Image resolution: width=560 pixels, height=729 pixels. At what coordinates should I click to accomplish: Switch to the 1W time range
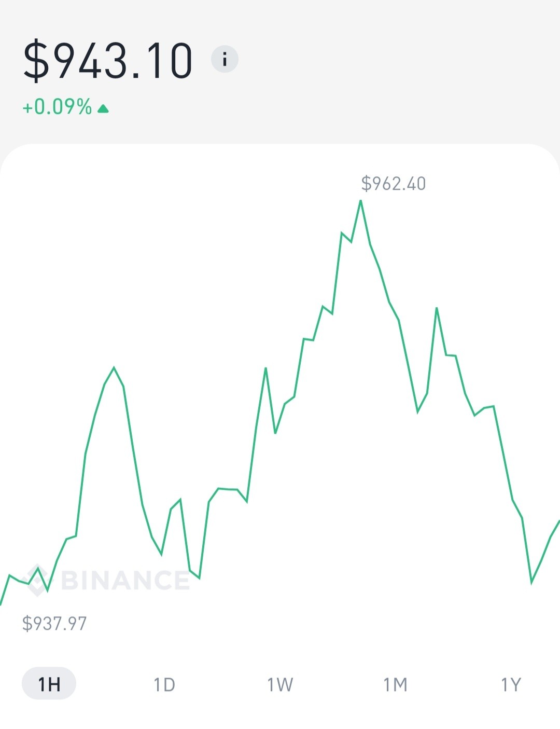point(280,684)
